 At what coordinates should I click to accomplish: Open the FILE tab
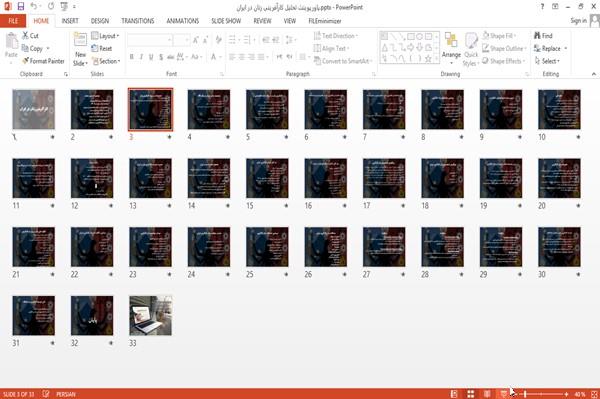tap(13, 21)
